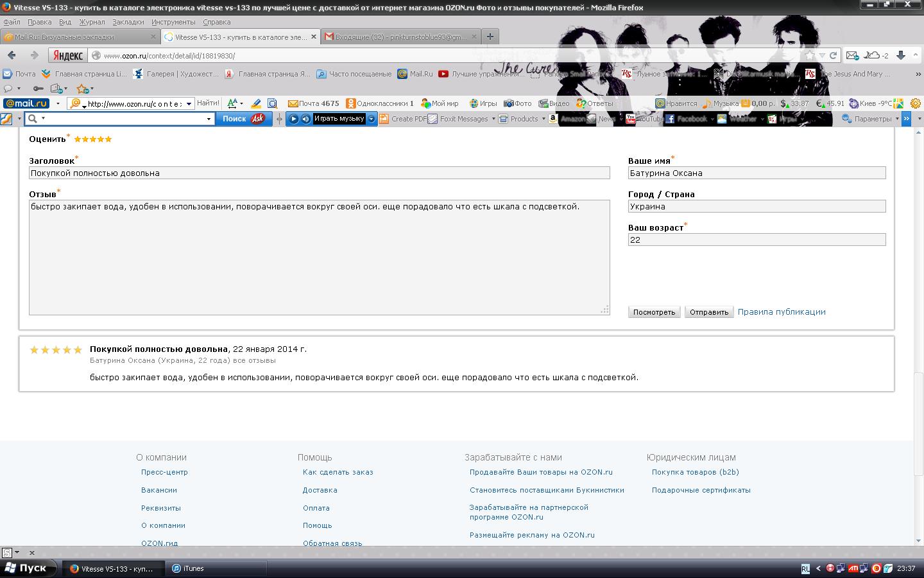Open the downloads arrow icon

click(901, 55)
